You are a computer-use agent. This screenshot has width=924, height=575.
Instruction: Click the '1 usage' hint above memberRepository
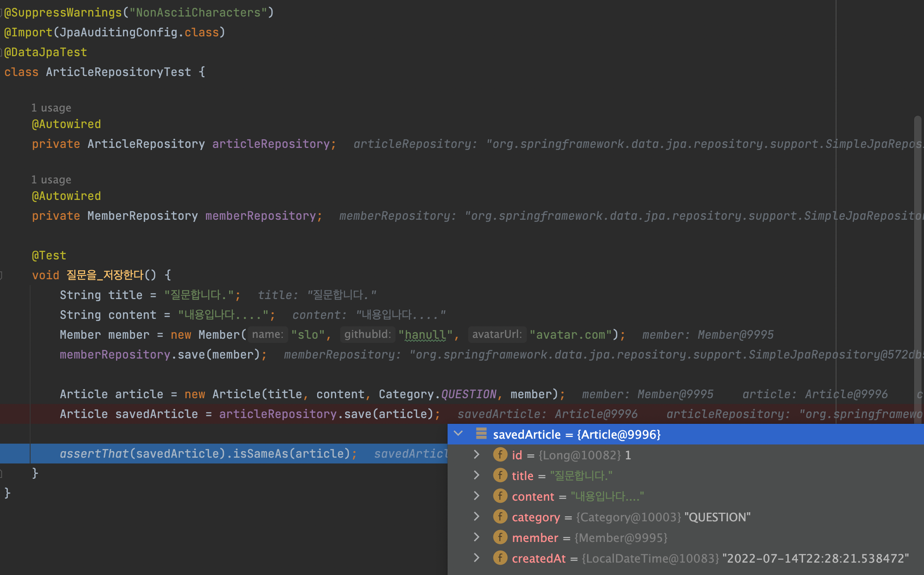[x=51, y=180]
